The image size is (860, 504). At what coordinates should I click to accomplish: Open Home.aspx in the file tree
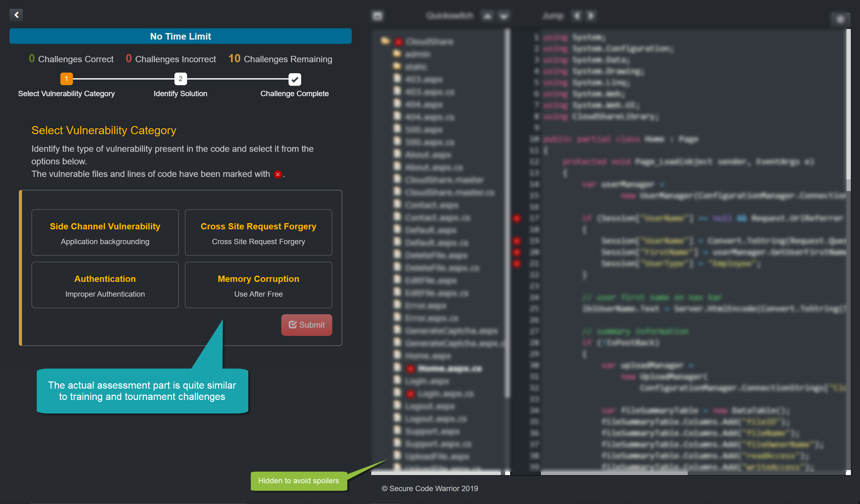coord(428,356)
